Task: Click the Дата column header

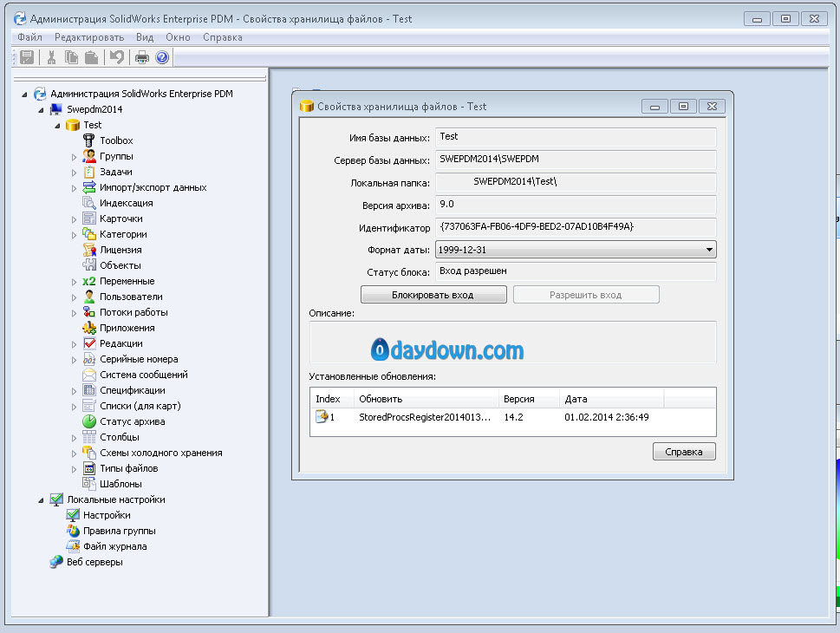Action: 612,399
